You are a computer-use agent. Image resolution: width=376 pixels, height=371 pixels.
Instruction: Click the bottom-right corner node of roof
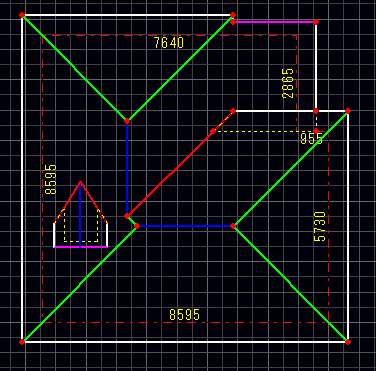(348, 342)
